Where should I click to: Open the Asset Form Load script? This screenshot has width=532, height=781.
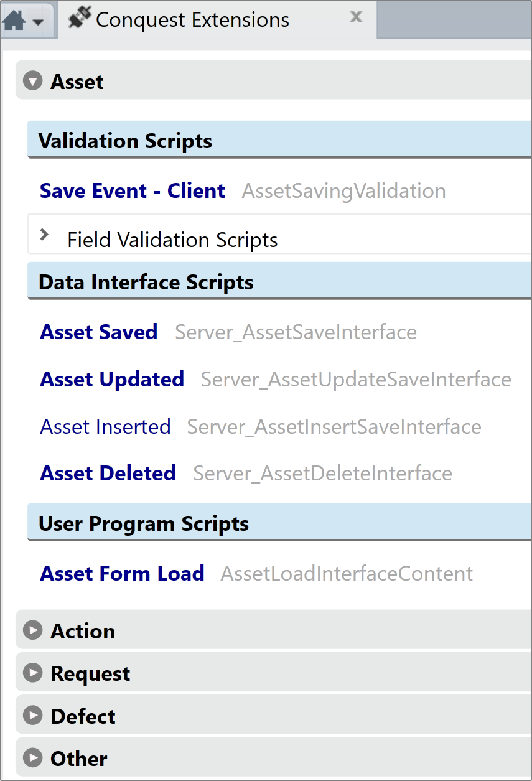[122, 573]
